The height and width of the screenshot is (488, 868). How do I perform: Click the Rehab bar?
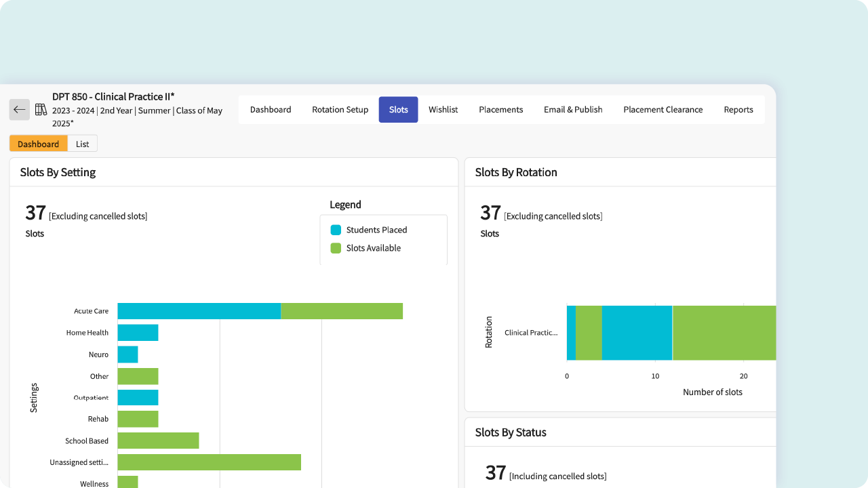click(138, 419)
